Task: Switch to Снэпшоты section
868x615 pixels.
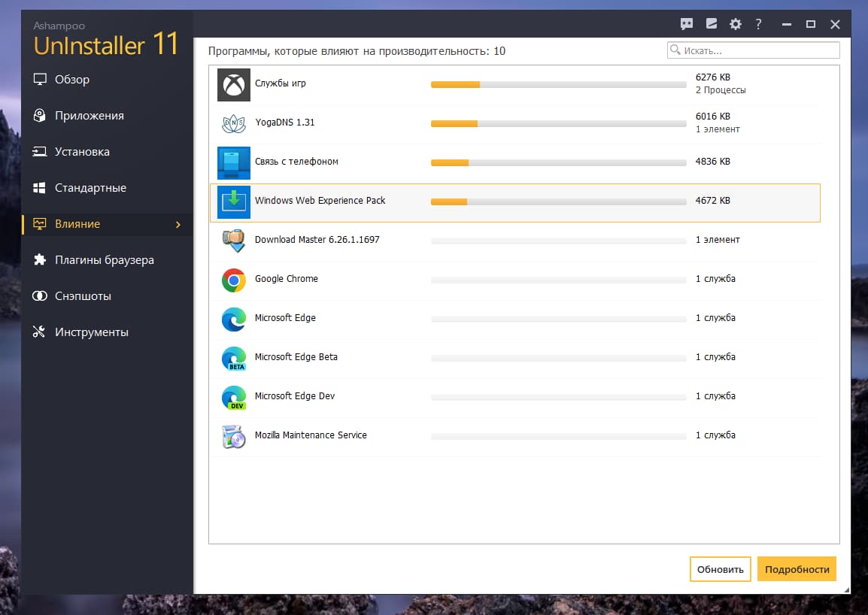Action: coord(83,296)
